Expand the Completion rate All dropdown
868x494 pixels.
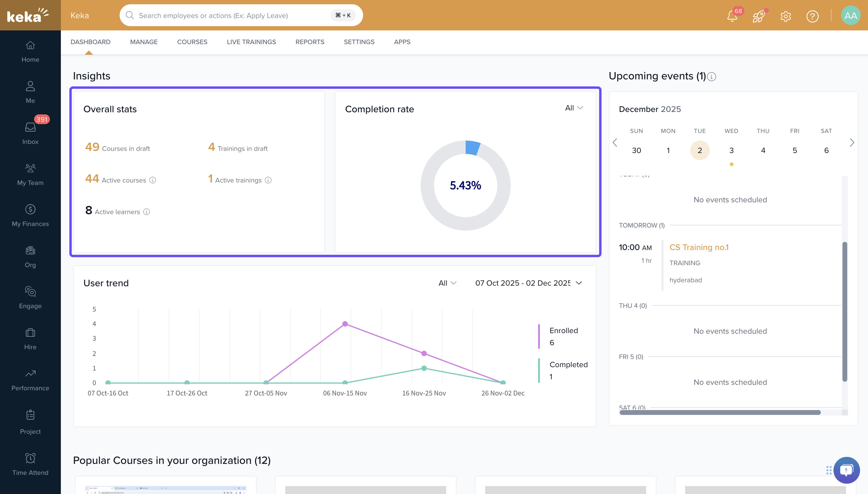coord(574,108)
